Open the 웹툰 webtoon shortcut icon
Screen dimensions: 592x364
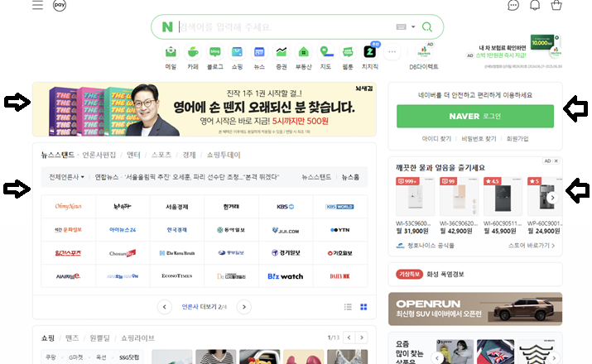pyautogui.click(x=348, y=52)
